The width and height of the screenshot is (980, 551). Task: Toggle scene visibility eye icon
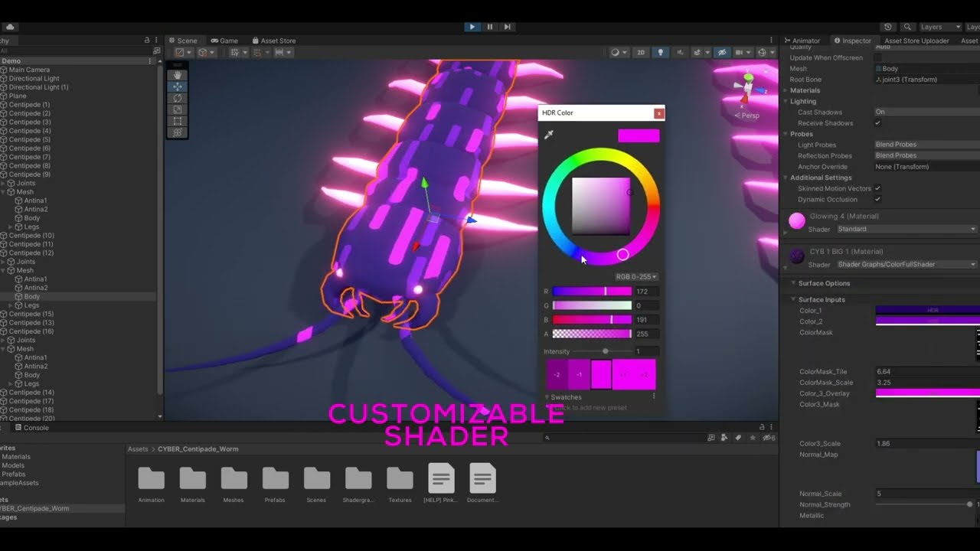click(721, 53)
